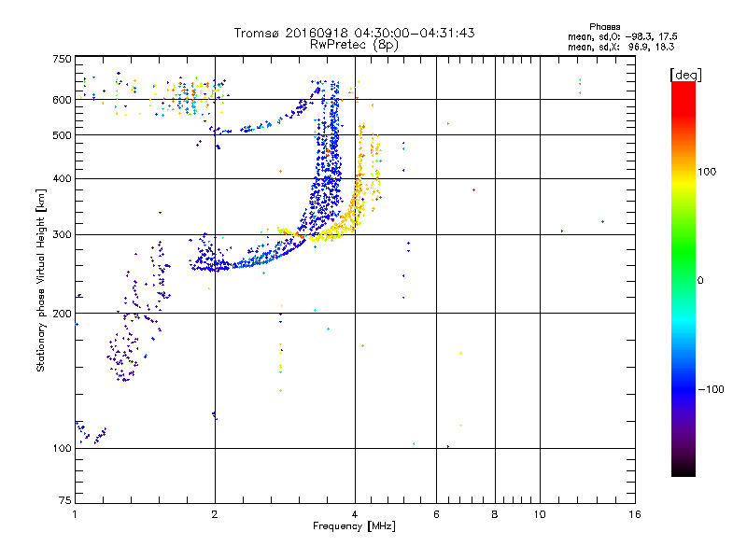Click the isolated red point near 7 MHz
The width and height of the screenshot is (747, 560).
473,190
